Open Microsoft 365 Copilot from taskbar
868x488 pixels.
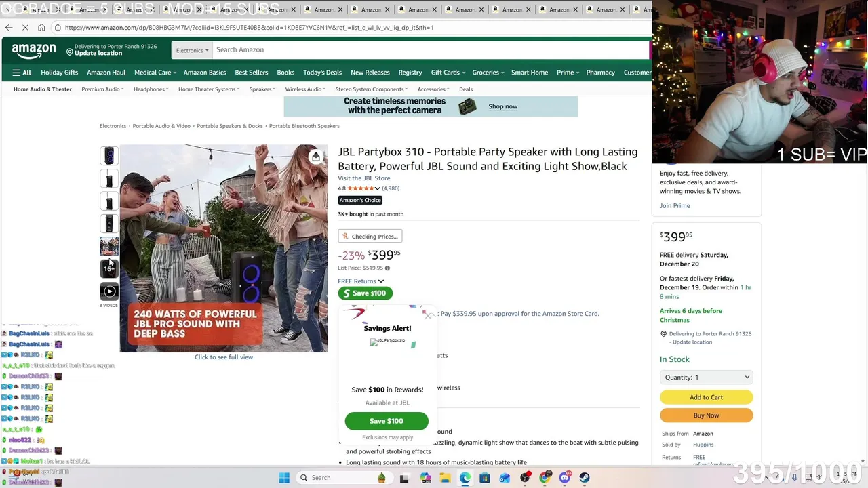point(425,478)
